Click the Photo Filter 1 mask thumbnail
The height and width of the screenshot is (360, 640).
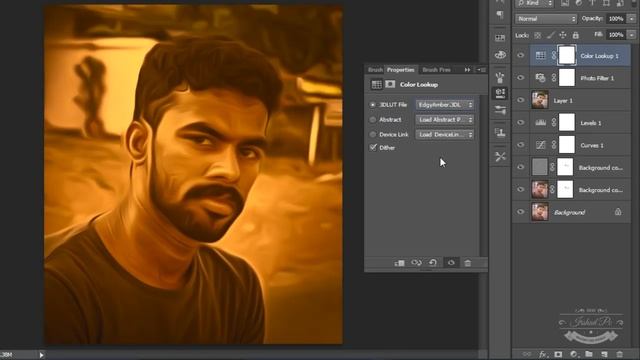567,78
